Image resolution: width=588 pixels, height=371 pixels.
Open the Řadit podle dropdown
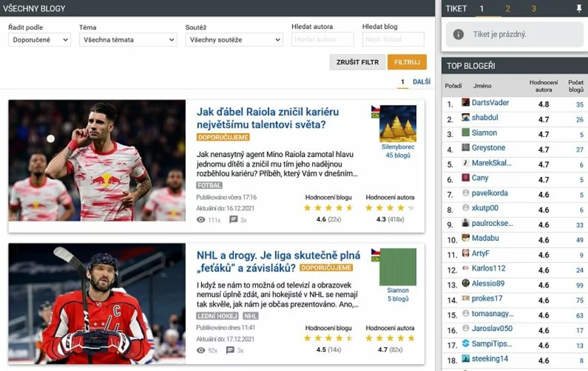[39, 39]
